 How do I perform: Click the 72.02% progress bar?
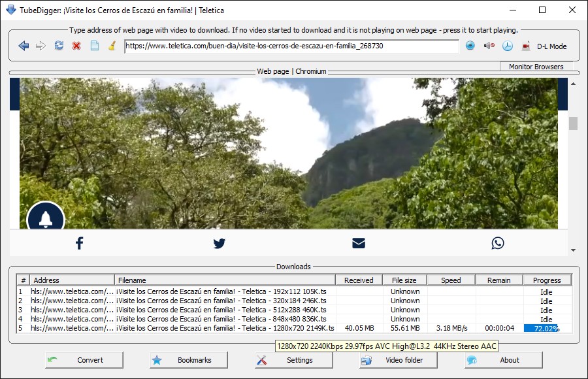(547, 328)
